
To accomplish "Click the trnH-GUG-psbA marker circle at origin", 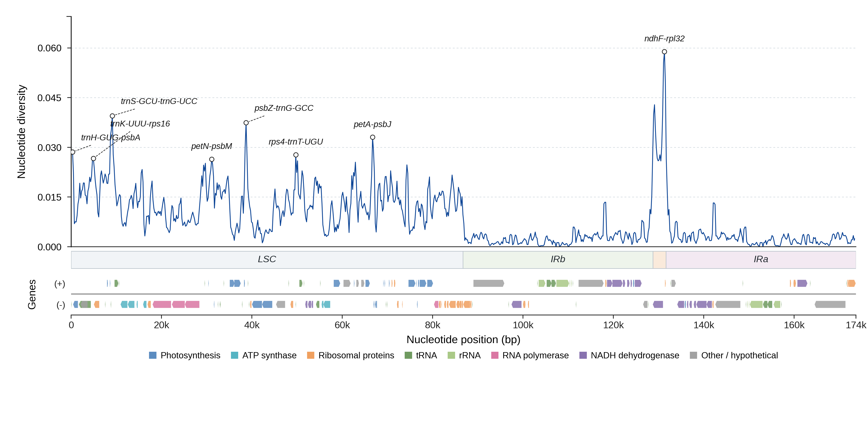I will (73, 152).
